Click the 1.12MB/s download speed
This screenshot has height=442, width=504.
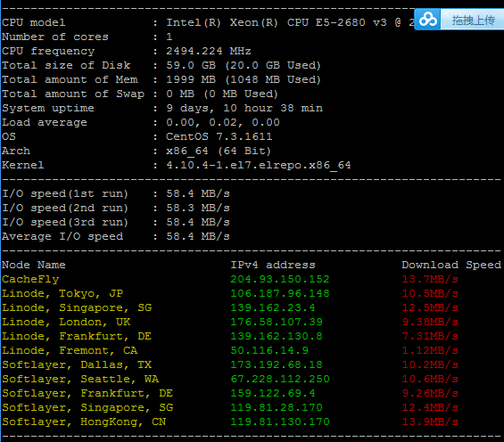click(430, 350)
